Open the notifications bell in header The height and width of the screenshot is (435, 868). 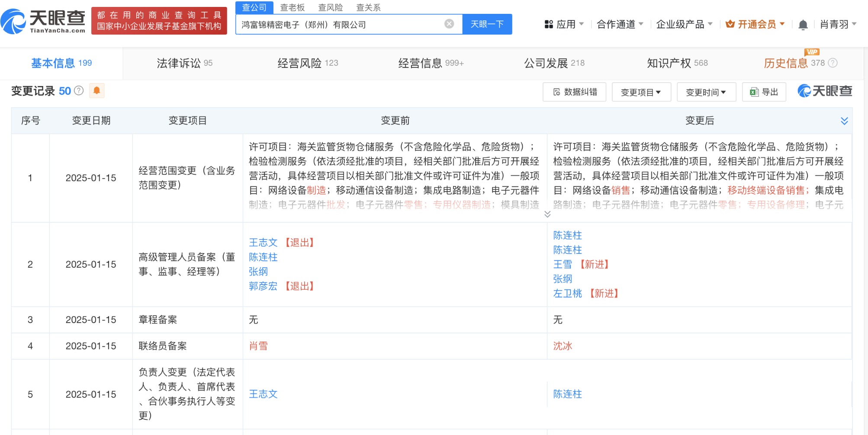click(803, 25)
